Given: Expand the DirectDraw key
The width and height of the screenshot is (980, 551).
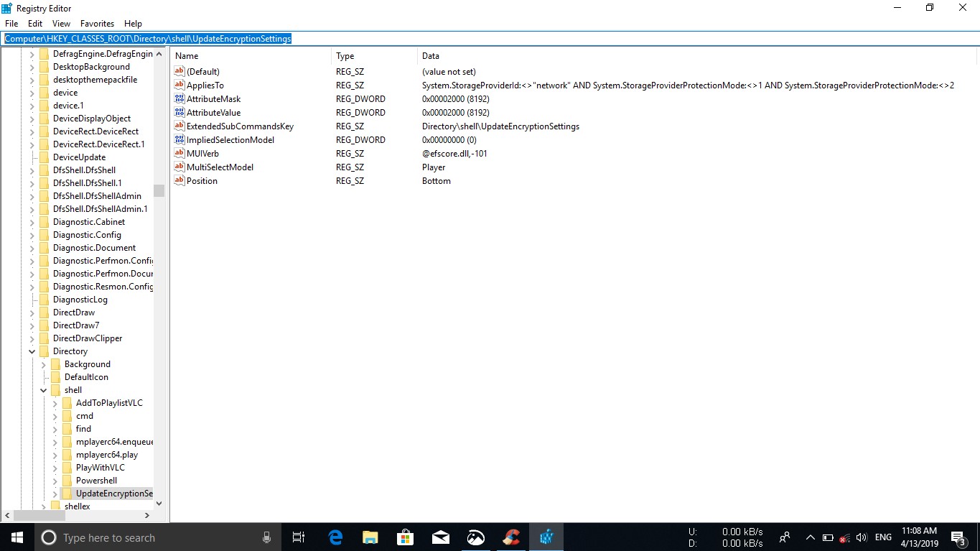Looking at the screenshot, I should click(x=32, y=312).
